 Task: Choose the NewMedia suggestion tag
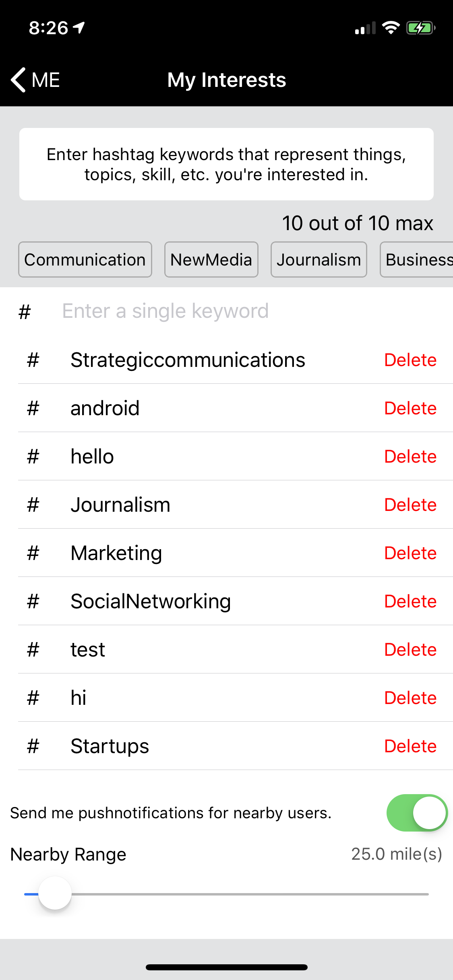tap(211, 259)
